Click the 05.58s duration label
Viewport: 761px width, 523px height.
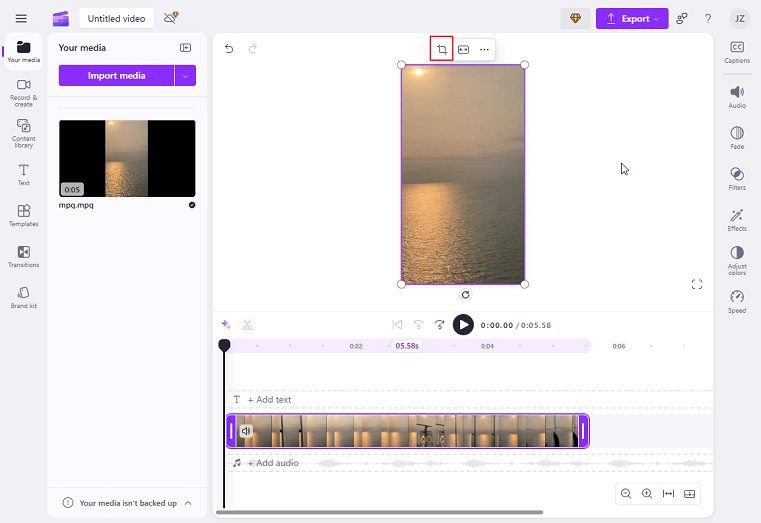pyautogui.click(x=407, y=346)
